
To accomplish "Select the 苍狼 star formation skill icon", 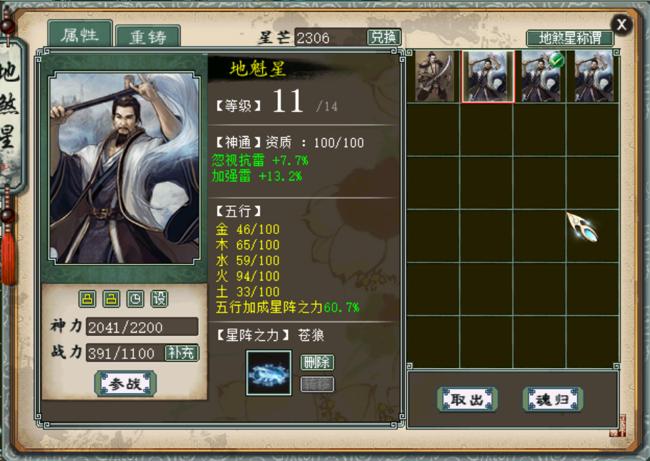I will tap(269, 373).
